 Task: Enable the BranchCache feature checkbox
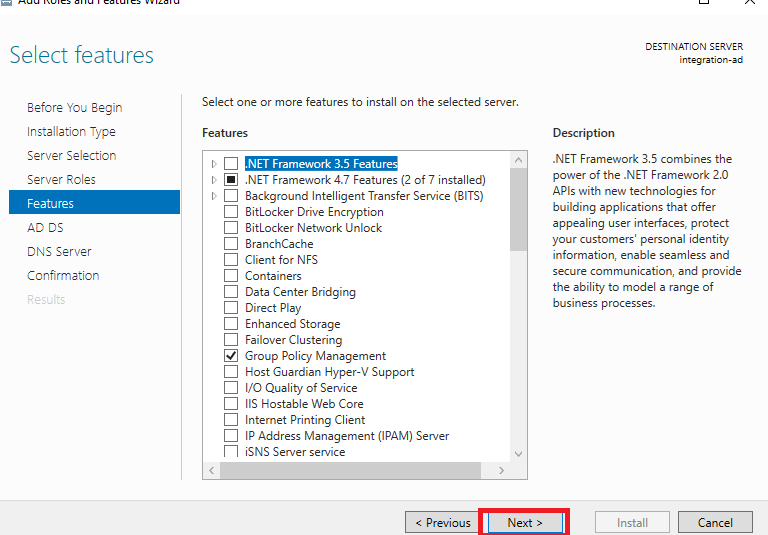[x=231, y=244]
